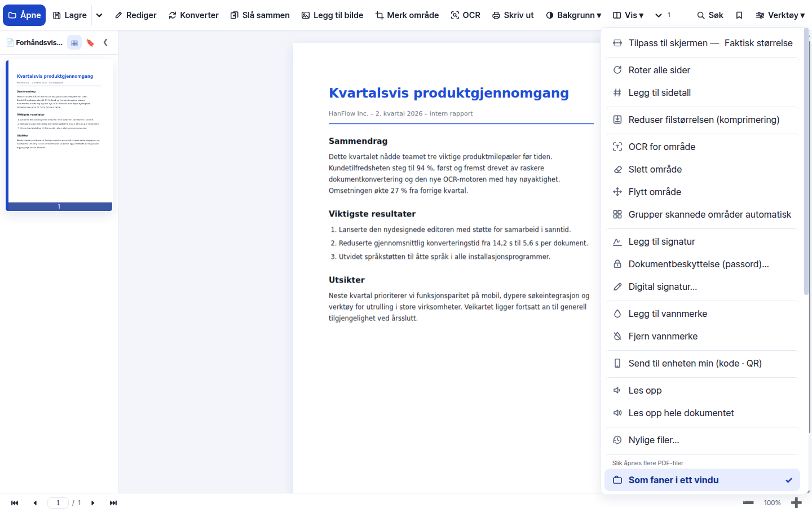Select OCR for område in the menu
This screenshot has height=512, width=812.
pos(702,147)
